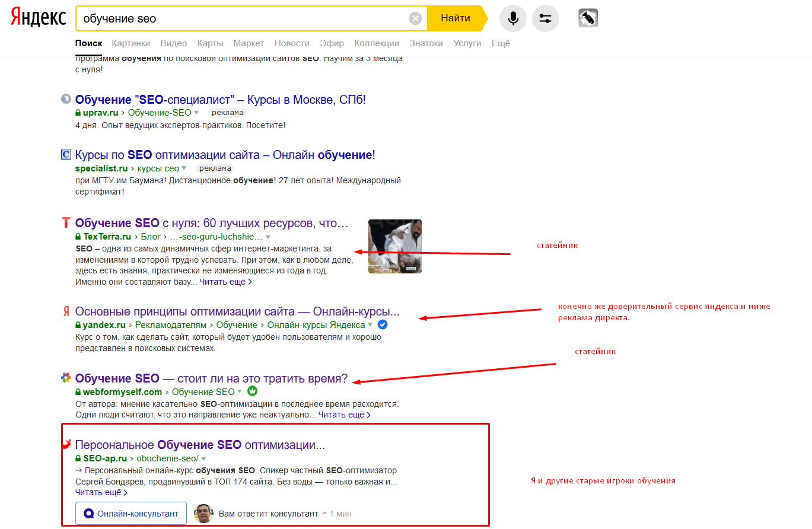Click the green lock icon before TexTerra.ru
Screen dimensions: 812x529
78,237
